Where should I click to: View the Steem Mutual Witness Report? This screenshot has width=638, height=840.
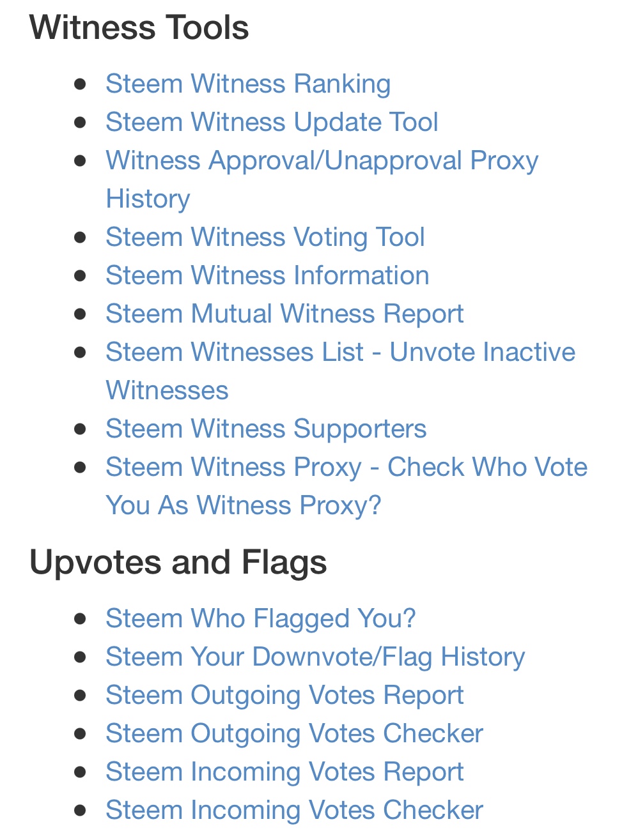tap(284, 314)
